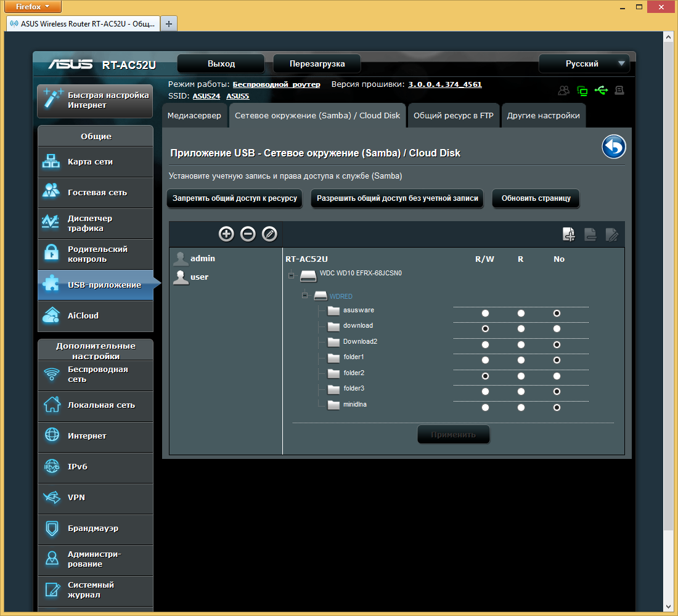Click the green USB status icon
Screen dimensions: 678x616
click(601, 91)
